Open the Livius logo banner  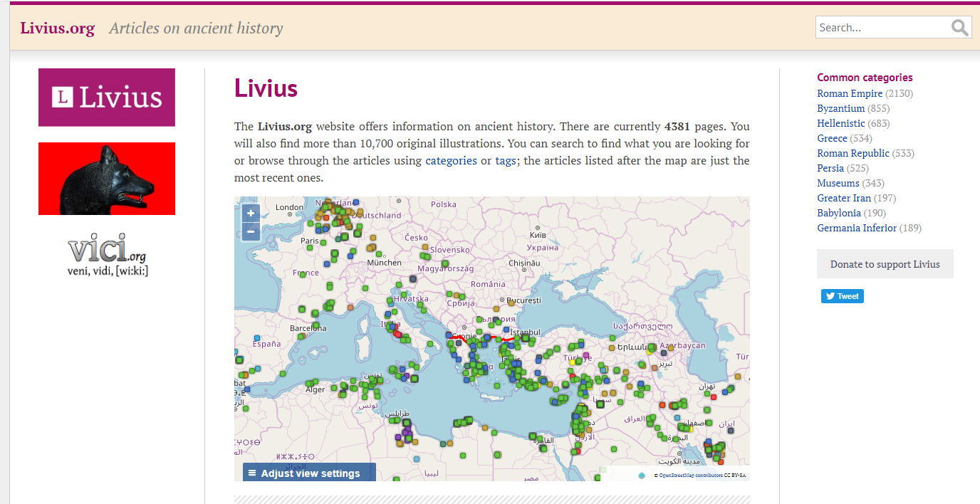tap(107, 98)
